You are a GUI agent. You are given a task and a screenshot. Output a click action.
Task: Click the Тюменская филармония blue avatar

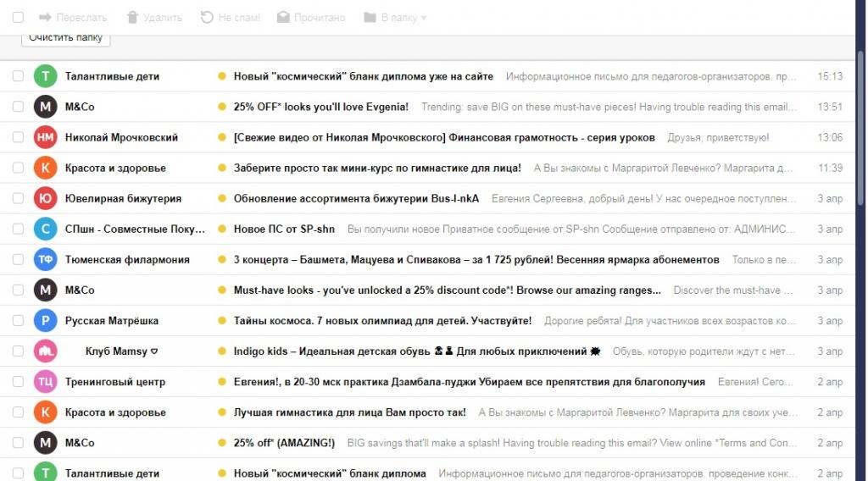point(45,259)
